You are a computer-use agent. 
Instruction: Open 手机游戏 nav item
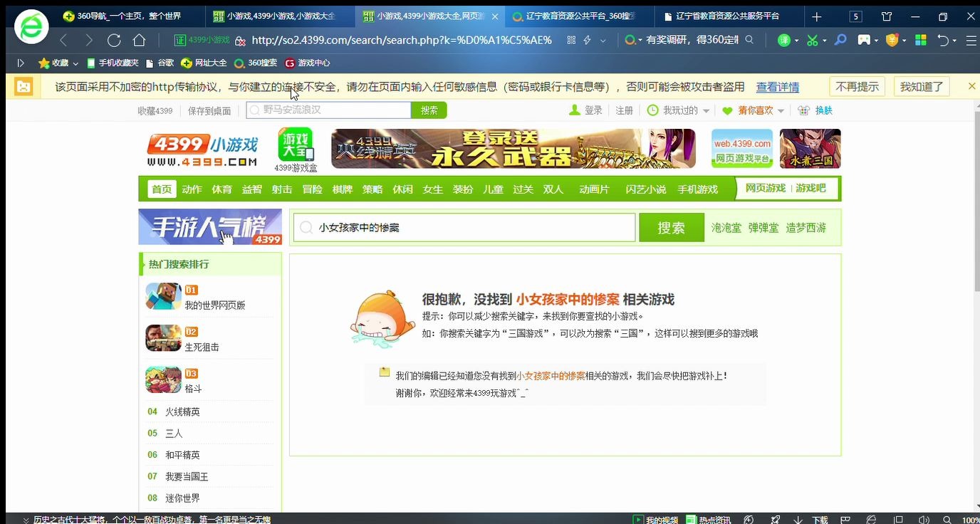click(x=697, y=189)
